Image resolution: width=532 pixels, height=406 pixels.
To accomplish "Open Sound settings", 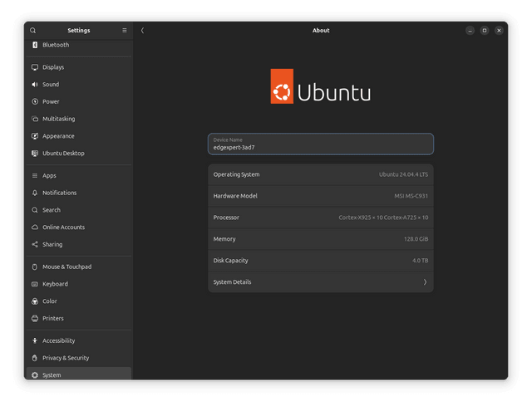I will coord(79,85).
